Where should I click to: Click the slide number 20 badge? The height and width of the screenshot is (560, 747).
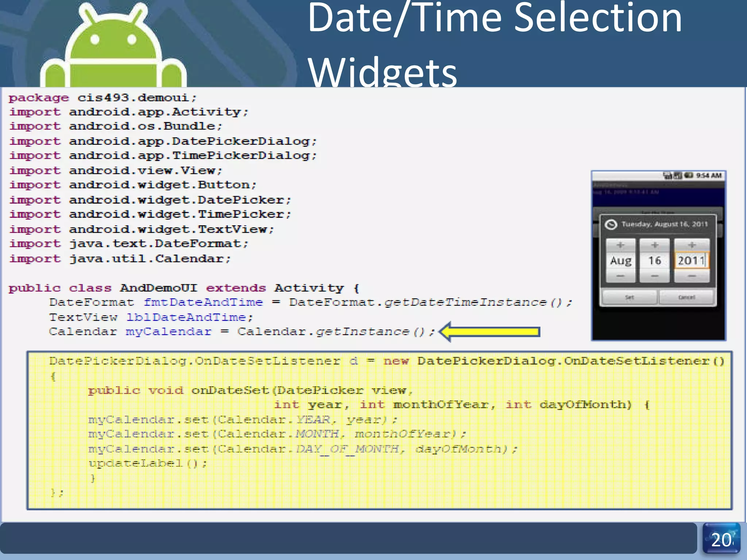click(721, 539)
